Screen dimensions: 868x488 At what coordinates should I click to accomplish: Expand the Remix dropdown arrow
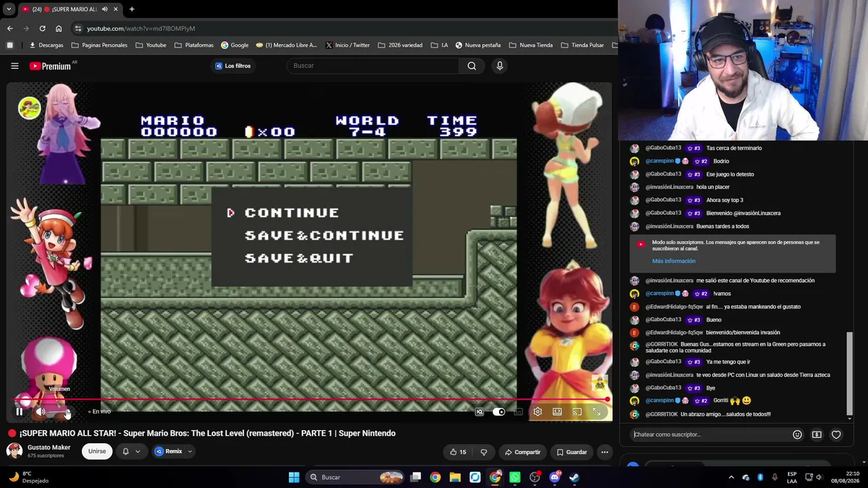pos(190,451)
